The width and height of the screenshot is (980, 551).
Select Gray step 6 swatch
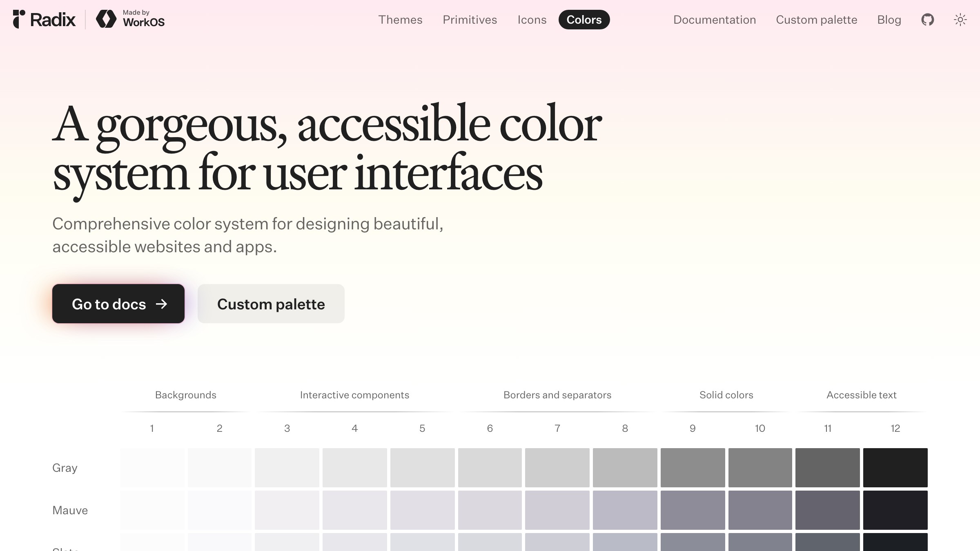(x=490, y=468)
